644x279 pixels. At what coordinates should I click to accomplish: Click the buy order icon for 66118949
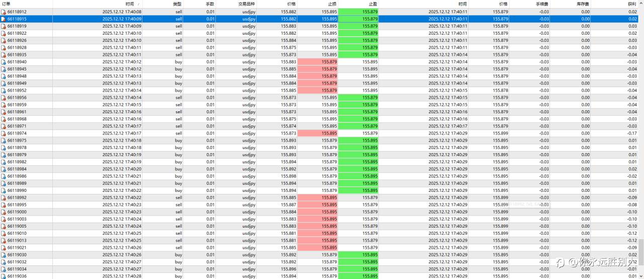click(4, 83)
